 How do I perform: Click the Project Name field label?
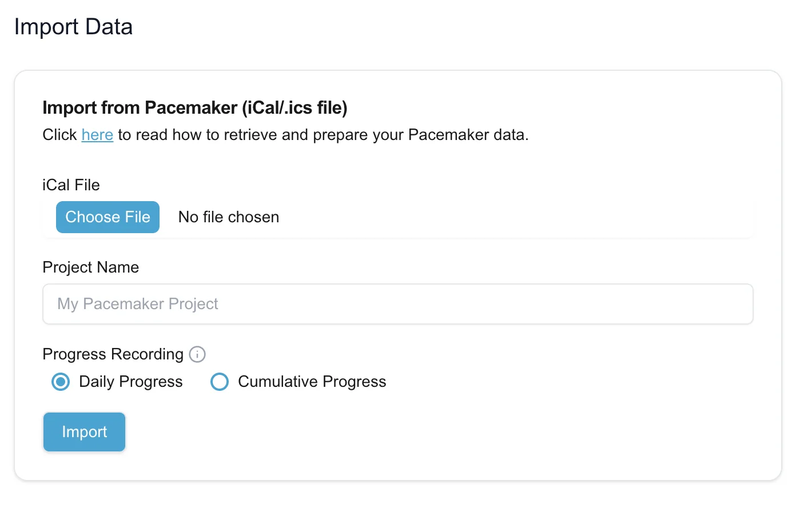point(90,267)
